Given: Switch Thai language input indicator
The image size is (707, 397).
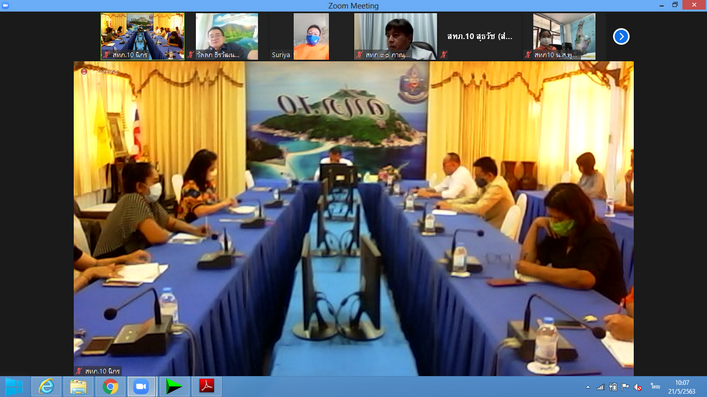Looking at the screenshot, I should coord(655,387).
